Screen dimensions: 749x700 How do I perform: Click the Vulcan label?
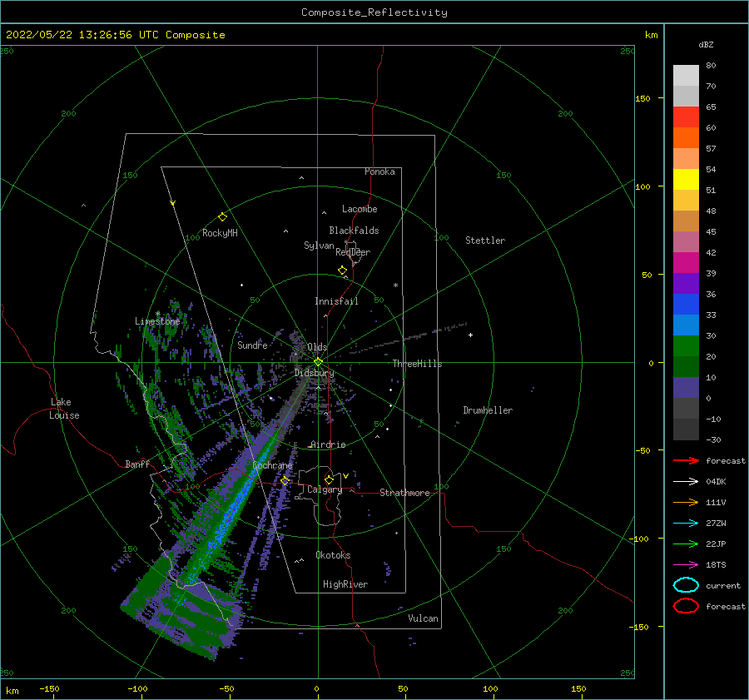click(423, 618)
